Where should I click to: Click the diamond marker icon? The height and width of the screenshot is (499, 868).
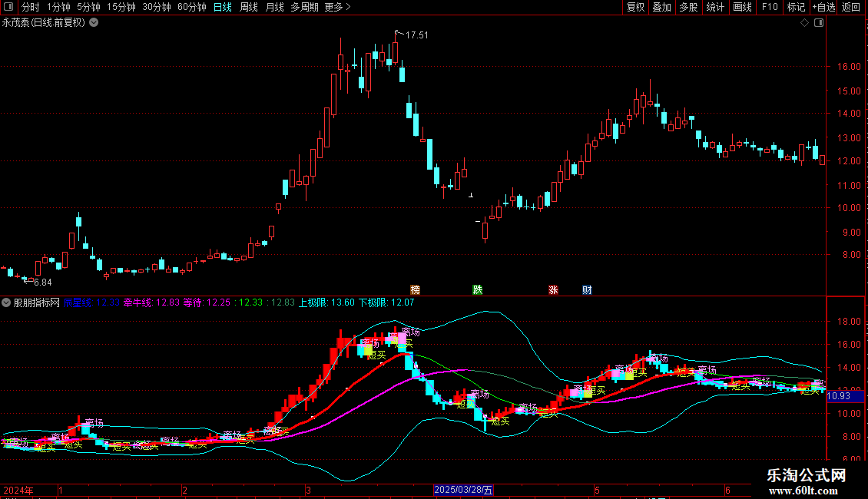(805, 23)
